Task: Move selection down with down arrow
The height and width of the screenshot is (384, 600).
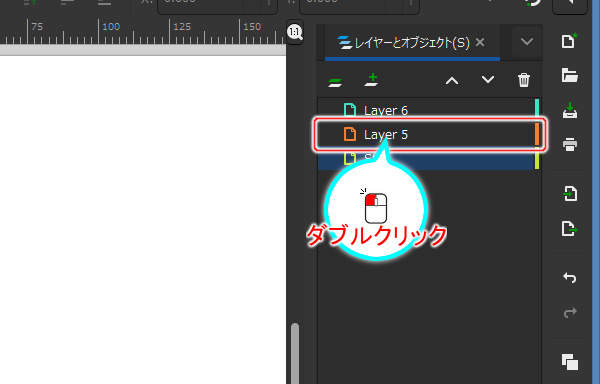Action: (x=488, y=80)
